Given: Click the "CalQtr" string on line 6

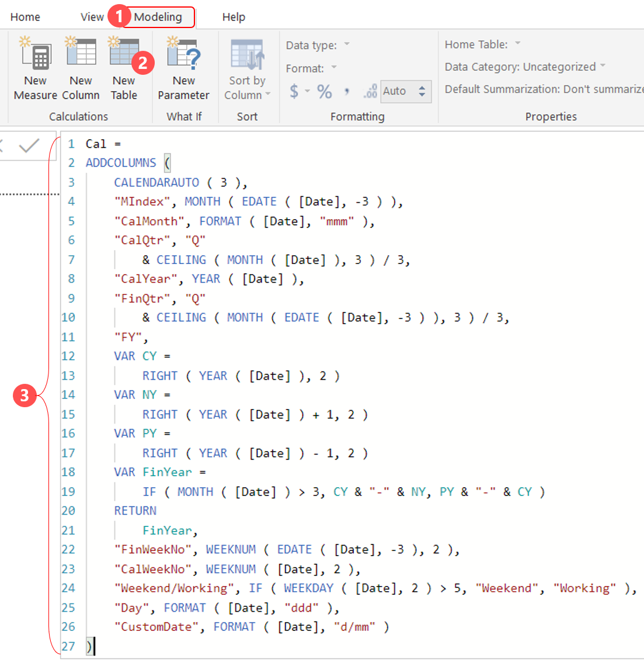Looking at the screenshot, I should click(142, 240).
